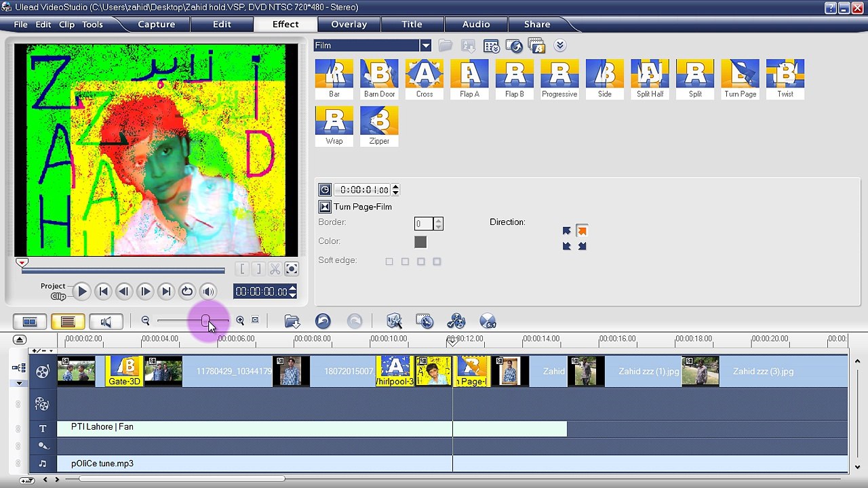Adjust the effect duration stepper arrows
The height and width of the screenshot is (488, 868).
pyautogui.click(x=395, y=190)
